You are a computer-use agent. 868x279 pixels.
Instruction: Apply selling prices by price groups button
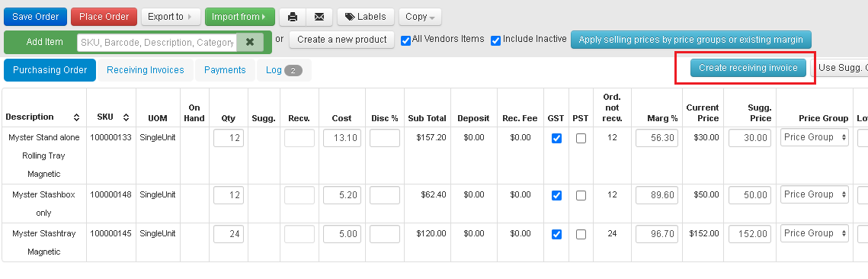point(691,40)
